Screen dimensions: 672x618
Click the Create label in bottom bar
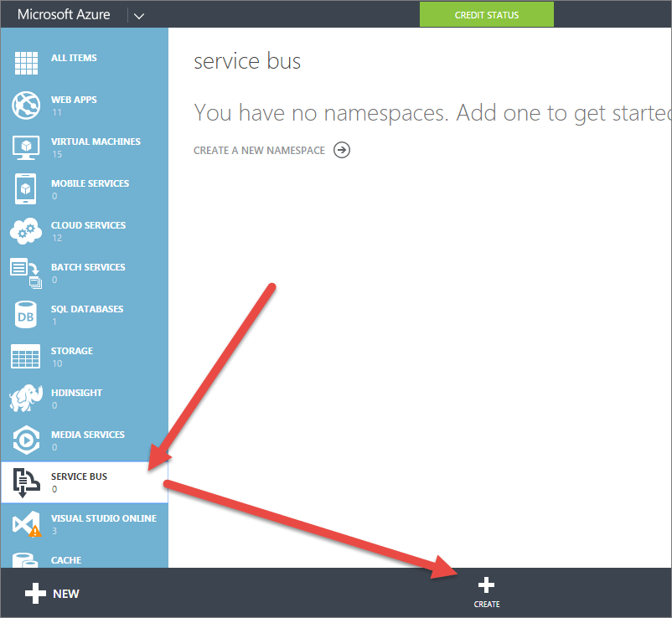tap(487, 605)
